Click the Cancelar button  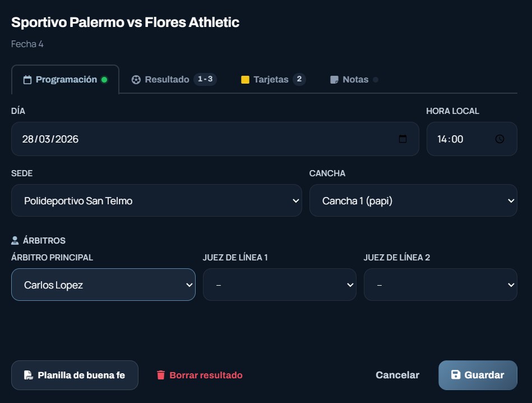tap(397, 375)
